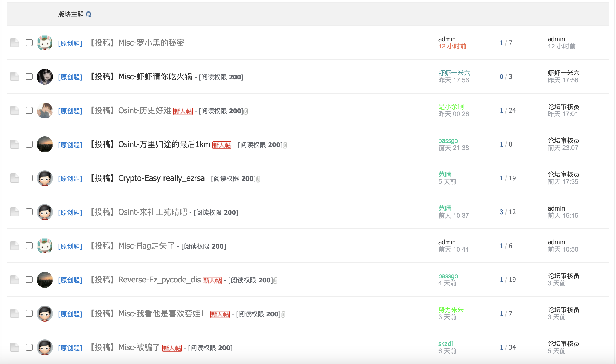Click the 新人帖 badge on Misc-被骗了 thread
616x364 pixels.
pyautogui.click(x=172, y=348)
